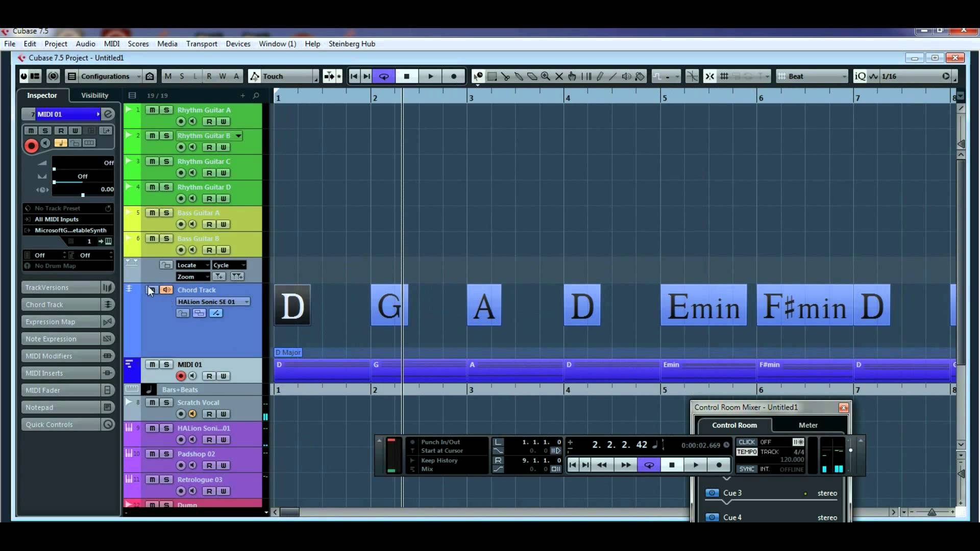Select the Time Warp hand tool
This screenshot has height=551, width=980.
point(572,77)
